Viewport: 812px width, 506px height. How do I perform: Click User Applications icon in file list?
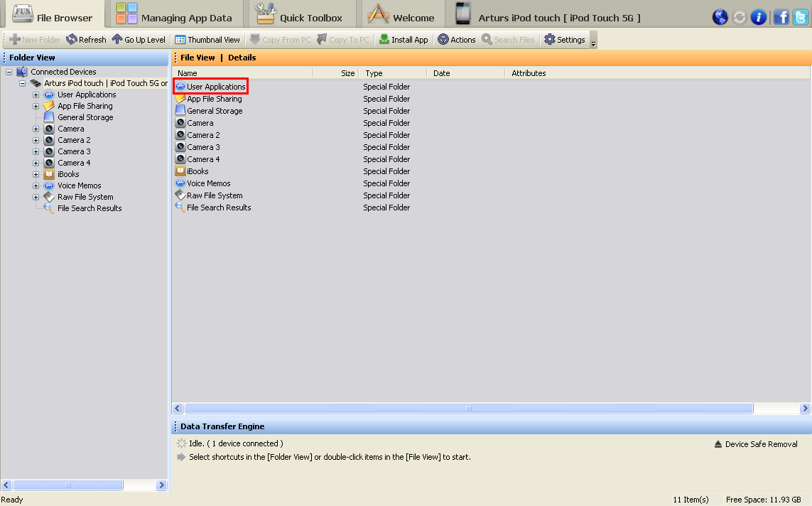coord(180,87)
